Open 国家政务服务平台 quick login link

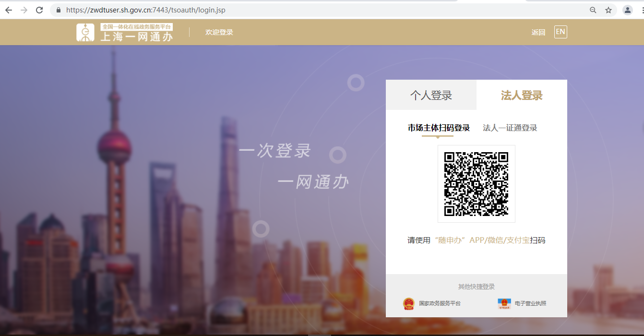click(x=440, y=303)
